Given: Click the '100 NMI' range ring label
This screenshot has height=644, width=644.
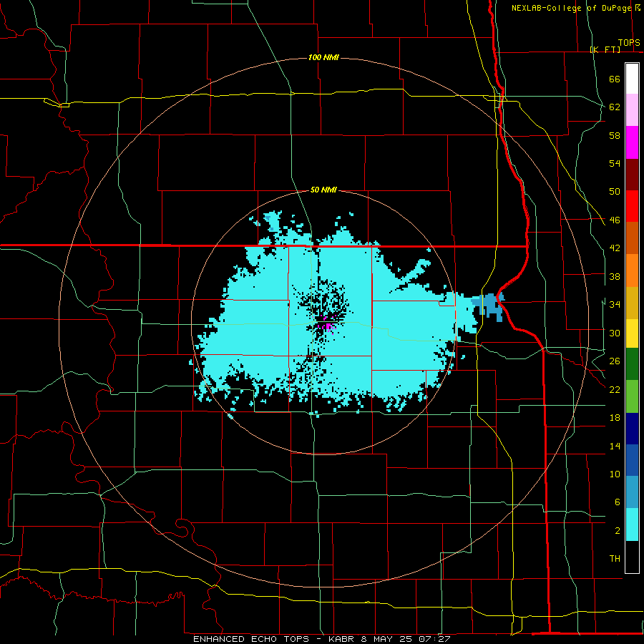Looking at the screenshot, I should coord(323,57).
